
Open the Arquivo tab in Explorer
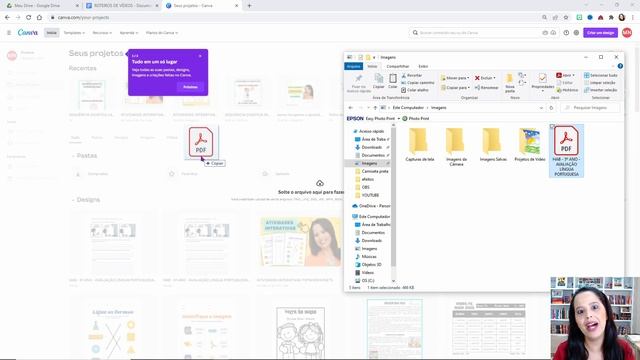[x=353, y=66]
